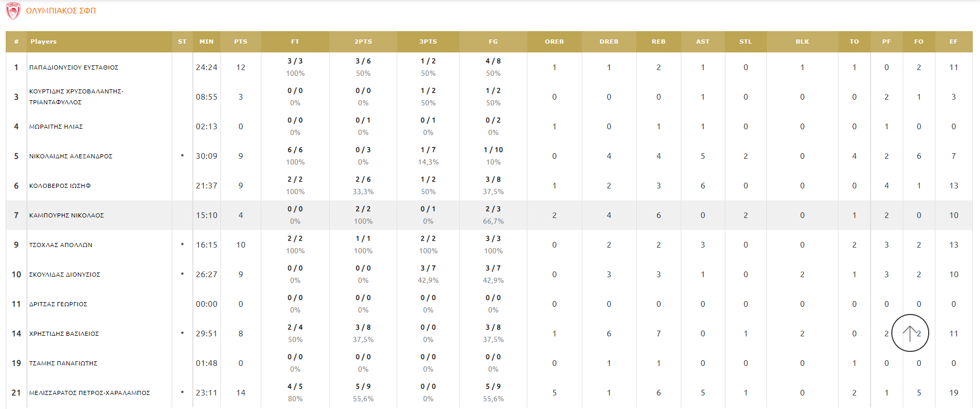The image size is (980, 409).
Task: Open player ΠΑΠΑΔΙΟΝΥΣΙΟΥ ΕΥΣΤΑΘΙΟΣ
Action: (74, 67)
